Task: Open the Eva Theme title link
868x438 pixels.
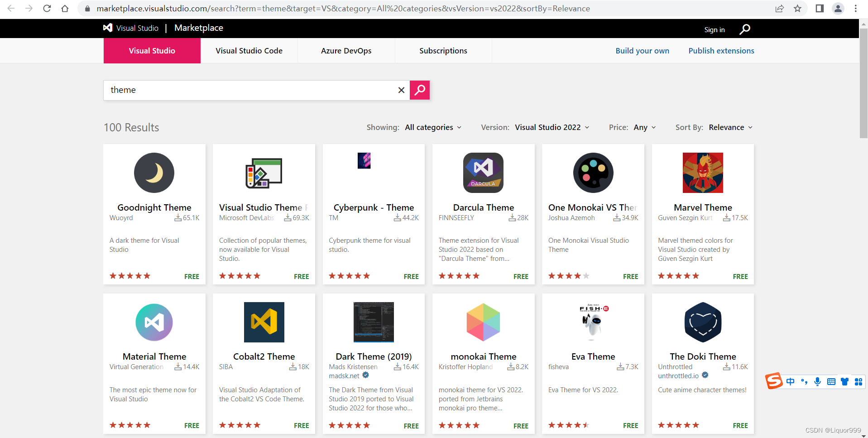Action: 593,356
